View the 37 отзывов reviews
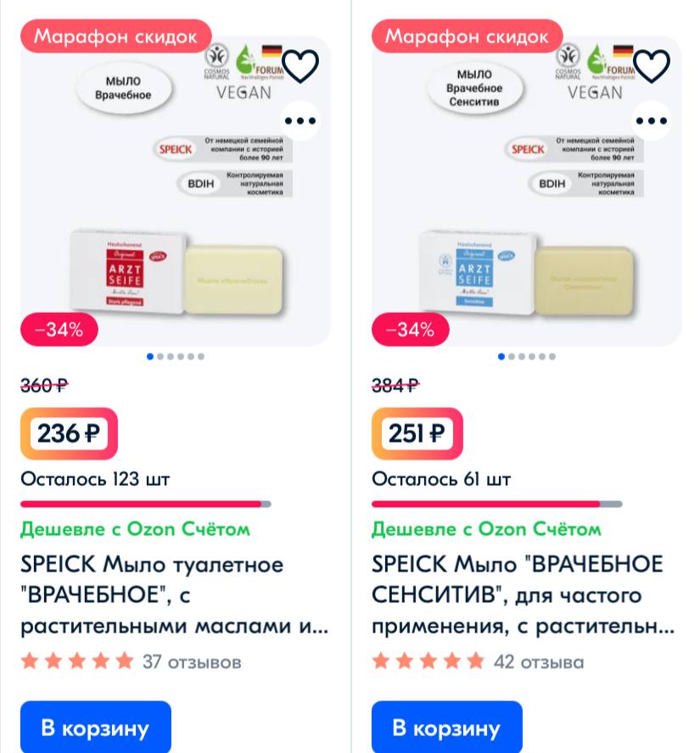The width and height of the screenshot is (700, 753). pos(192,662)
